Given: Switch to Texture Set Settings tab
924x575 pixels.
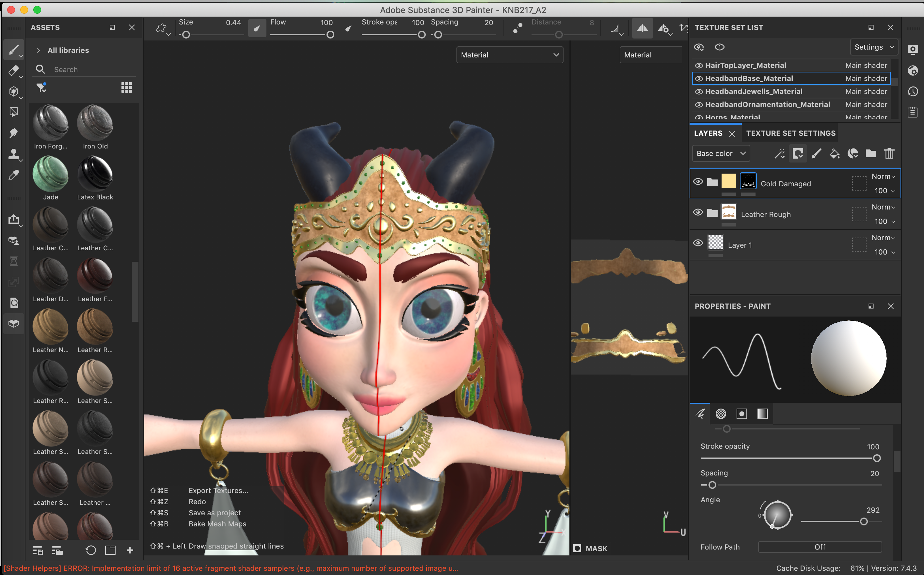Looking at the screenshot, I should tap(790, 133).
